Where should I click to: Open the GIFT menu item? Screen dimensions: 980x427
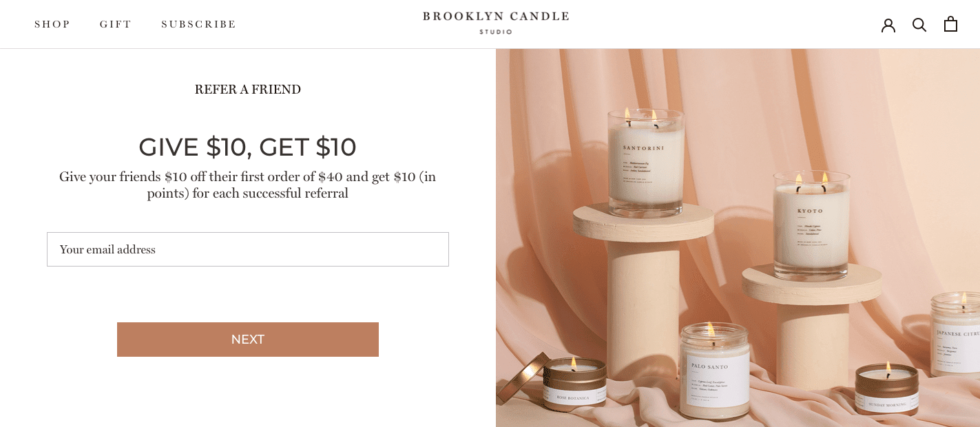pos(116,24)
